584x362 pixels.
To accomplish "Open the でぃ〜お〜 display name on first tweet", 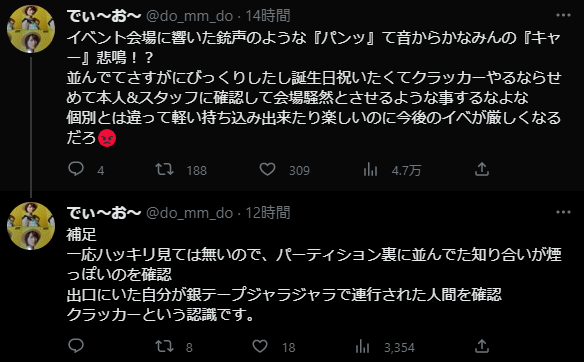I will (x=104, y=16).
